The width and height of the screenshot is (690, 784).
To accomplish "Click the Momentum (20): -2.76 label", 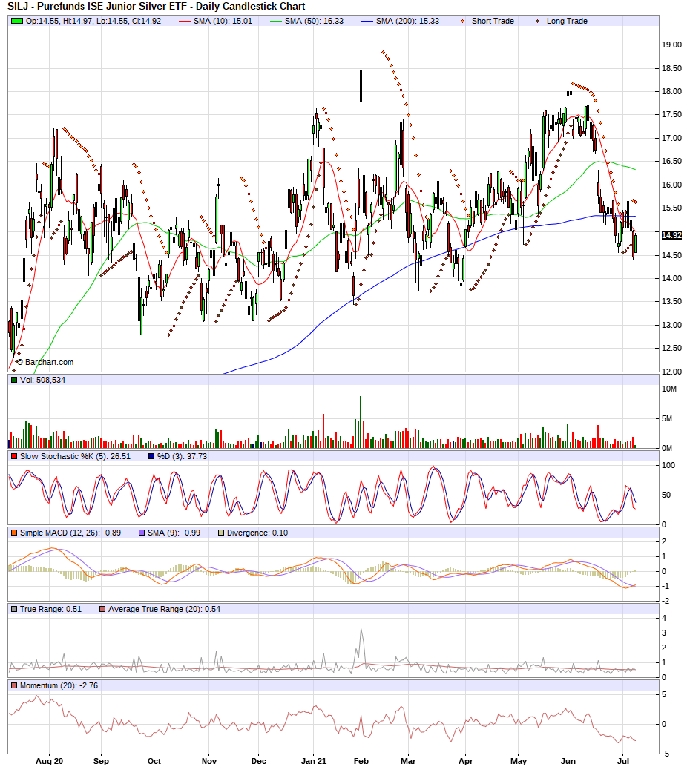I will pos(59,686).
